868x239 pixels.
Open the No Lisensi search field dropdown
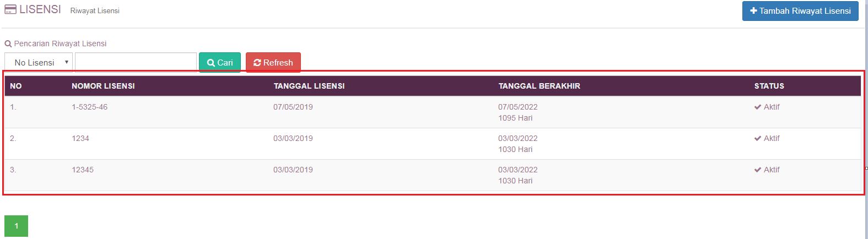tap(39, 62)
